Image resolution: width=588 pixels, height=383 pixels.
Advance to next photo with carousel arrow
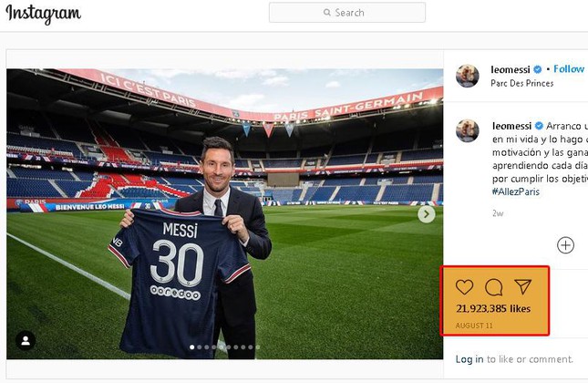point(426,214)
